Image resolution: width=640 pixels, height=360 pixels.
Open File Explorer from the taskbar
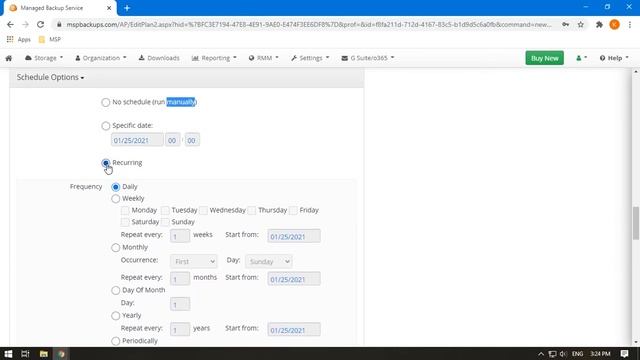tap(44, 353)
